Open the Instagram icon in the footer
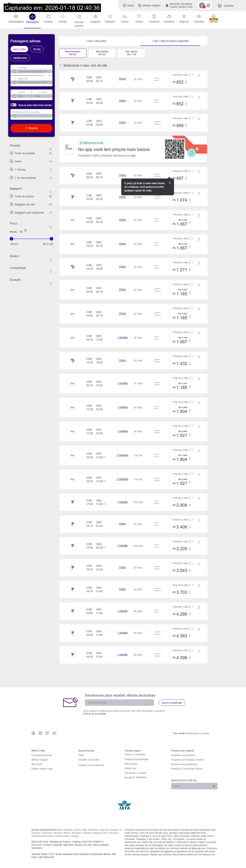 pyautogui.click(x=41, y=733)
